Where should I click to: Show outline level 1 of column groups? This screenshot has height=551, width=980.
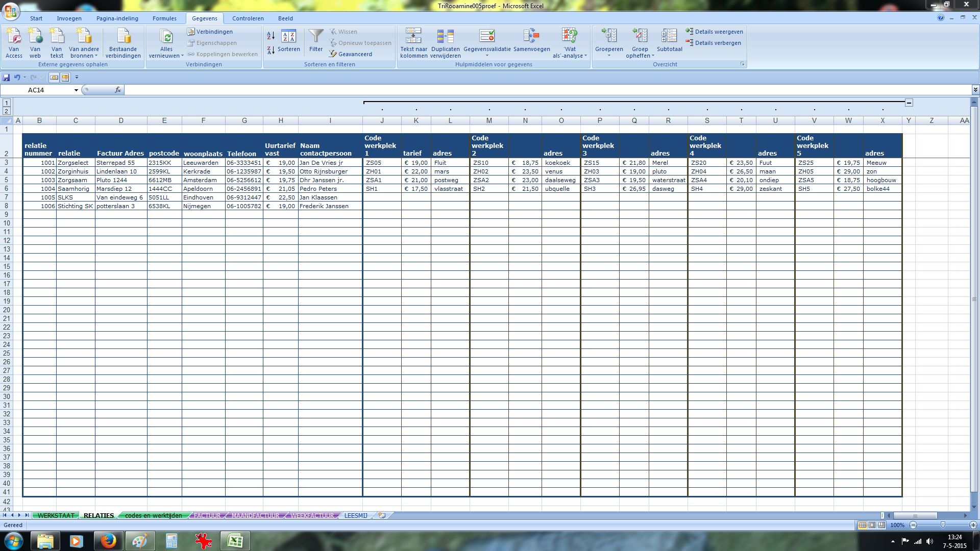(7, 103)
